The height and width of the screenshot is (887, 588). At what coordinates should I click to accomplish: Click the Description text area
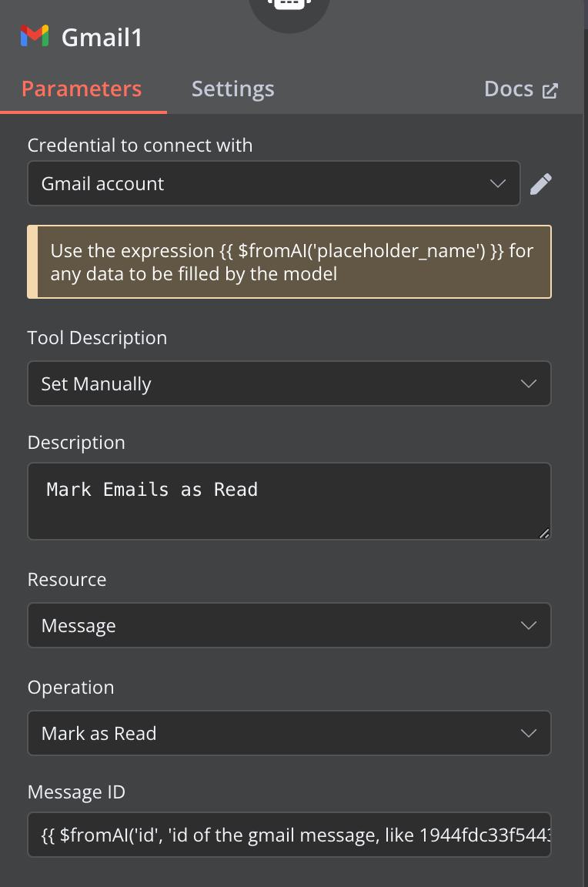click(x=289, y=501)
